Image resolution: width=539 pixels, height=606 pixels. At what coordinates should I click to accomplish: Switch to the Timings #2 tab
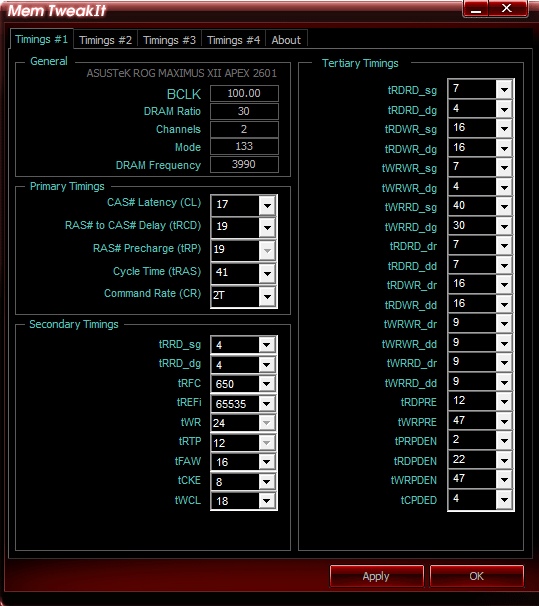[105, 40]
